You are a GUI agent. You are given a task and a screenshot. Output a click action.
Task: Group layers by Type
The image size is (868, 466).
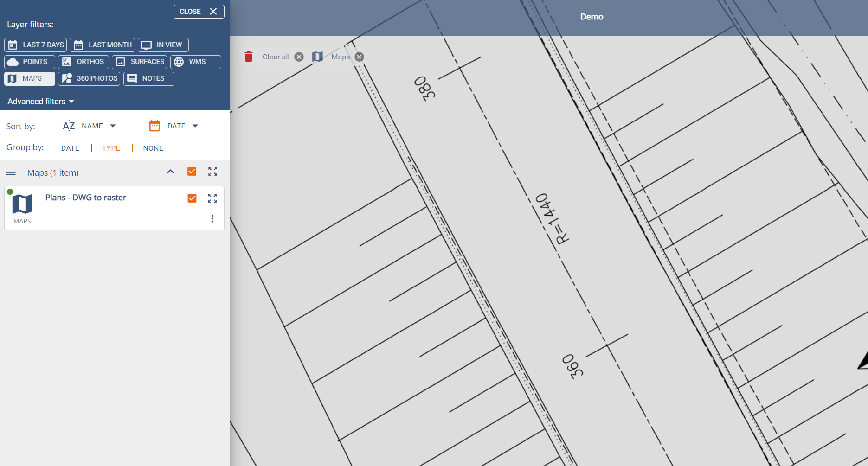(111, 148)
